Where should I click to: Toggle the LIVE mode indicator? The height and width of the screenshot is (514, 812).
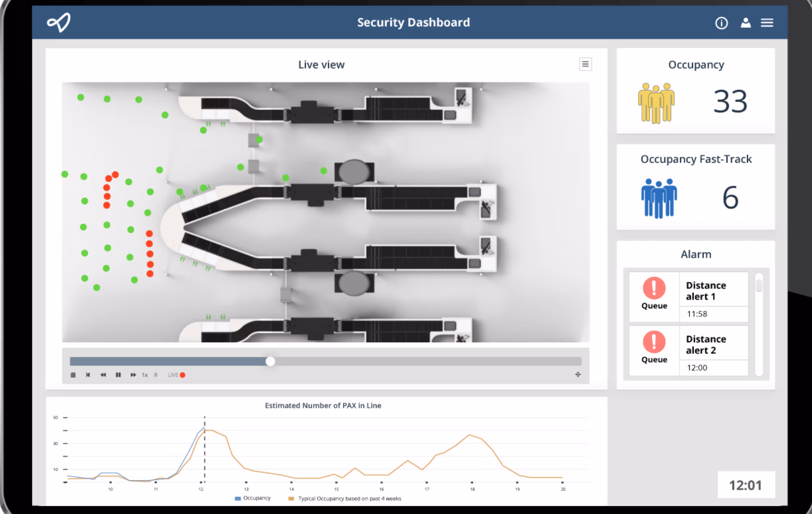coord(176,375)
